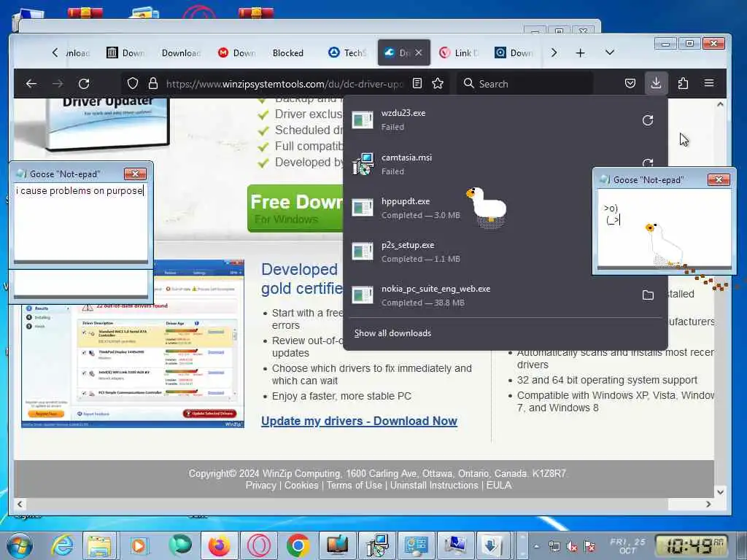747x560 pixels.
Task: Switch to the TechS tab
Action: (x=349, y=52)
